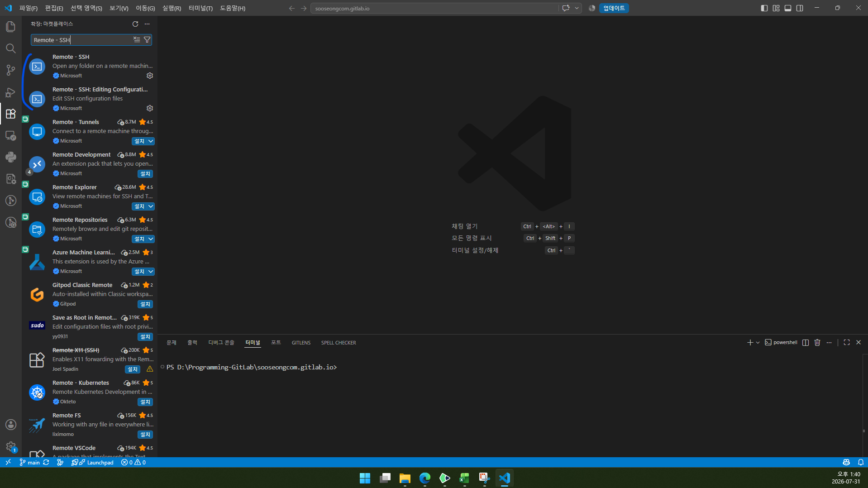Open Run and Debug view

pyautogui.click(x=11, y=92)
